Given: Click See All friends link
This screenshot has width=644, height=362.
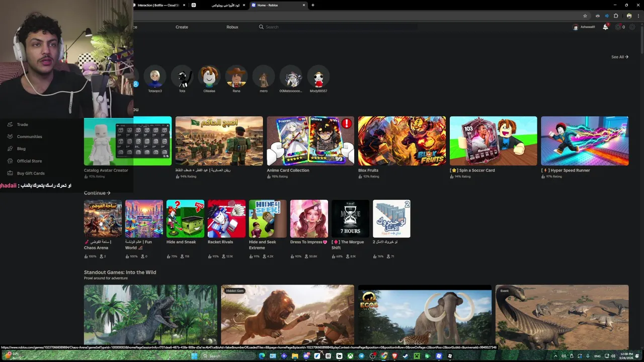Looking at the screenshot, I should click(x=620, y=57).
